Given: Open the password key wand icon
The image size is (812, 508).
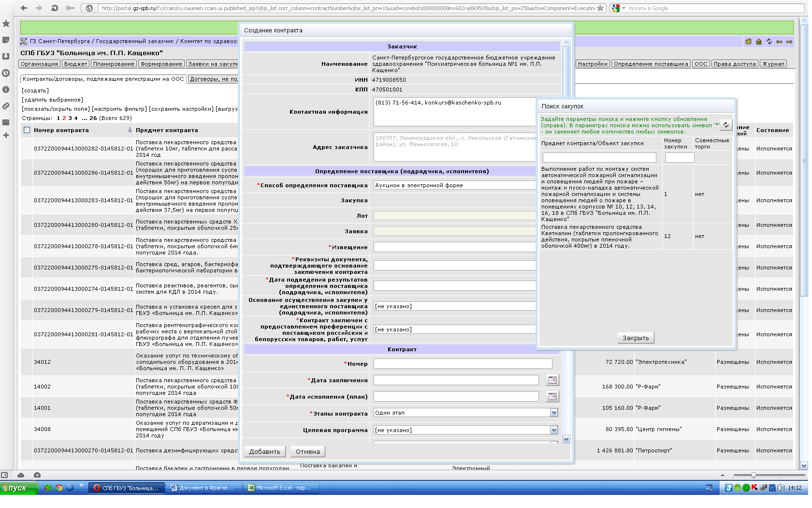Looking at the screenshot, I should (70, 8).
